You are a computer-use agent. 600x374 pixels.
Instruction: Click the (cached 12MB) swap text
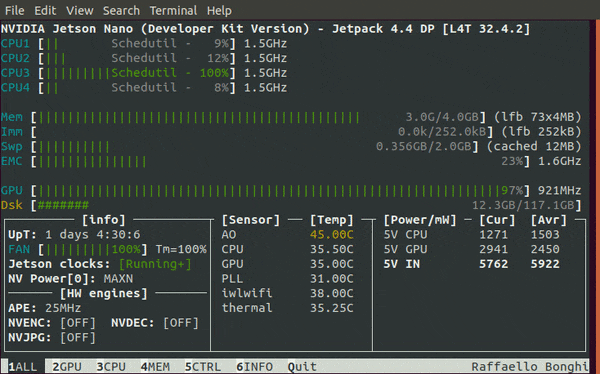(x=534, y=146)
